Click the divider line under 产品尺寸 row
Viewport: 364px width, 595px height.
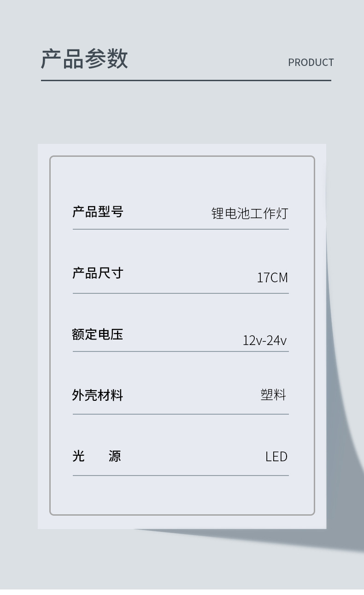point(181,293)
